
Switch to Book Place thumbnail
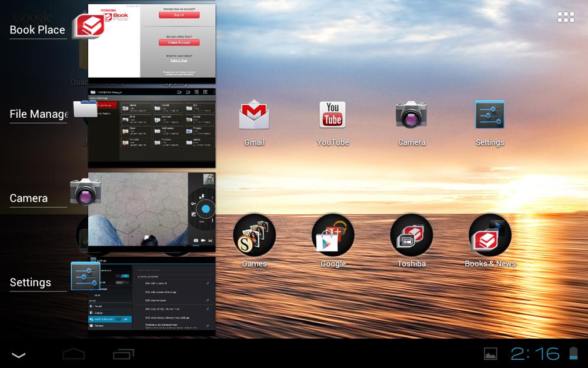point(152,43)
